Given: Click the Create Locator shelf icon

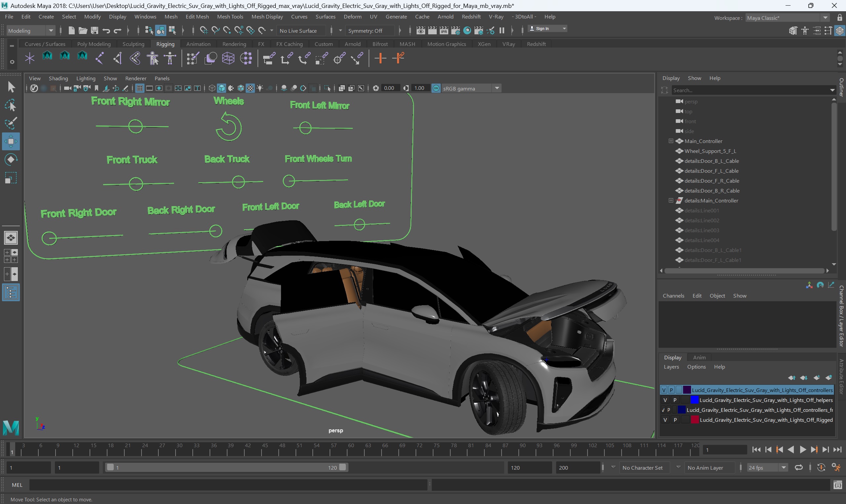Looking at the screenshot, I should point(29,58).
